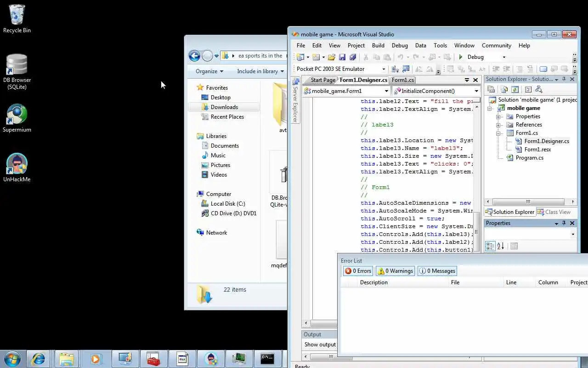Viewport: 588px width, 368px height.
Task: Click the Add New Item toolbar icon
Action: 316,57
